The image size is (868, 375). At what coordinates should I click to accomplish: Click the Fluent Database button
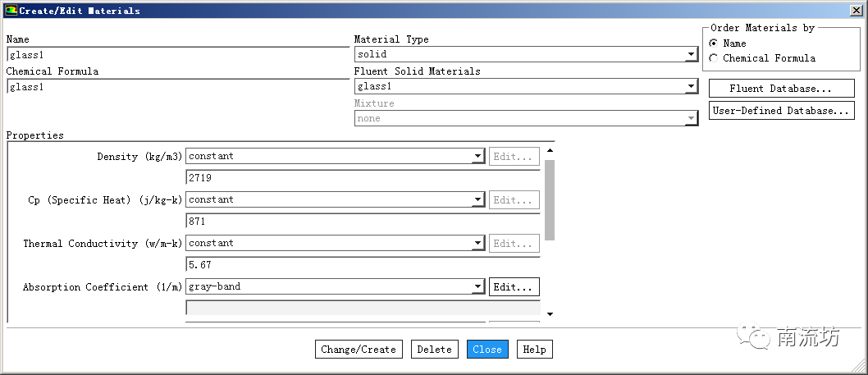[781, 89]
